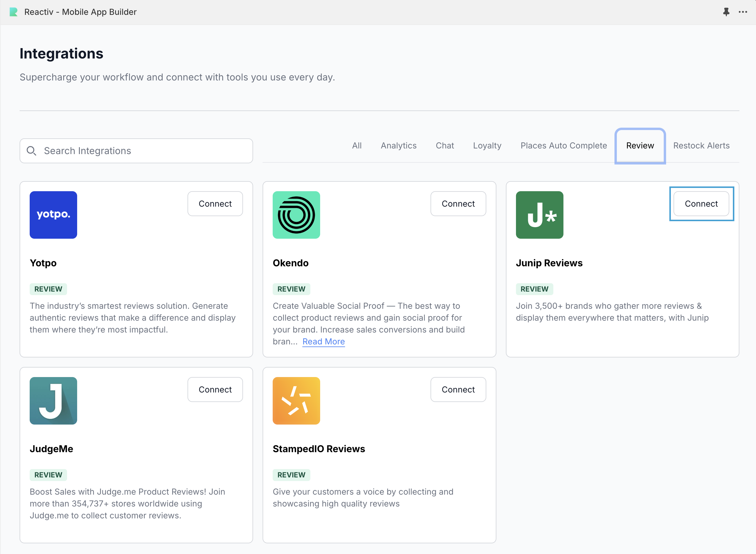756x554 pixels.
Task: Click the search magnifier icon
Action: pyautogui.click(x=31, y=151)
